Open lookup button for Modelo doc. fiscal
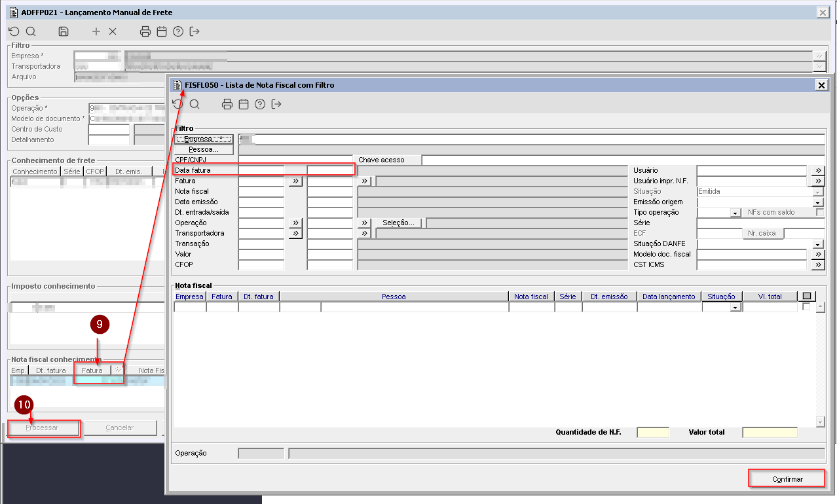 [818, 254]
